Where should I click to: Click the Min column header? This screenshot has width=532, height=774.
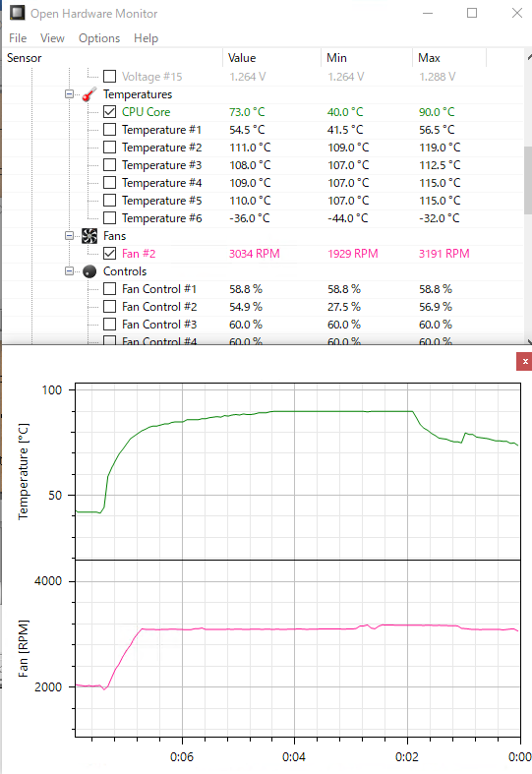point(367,58)
